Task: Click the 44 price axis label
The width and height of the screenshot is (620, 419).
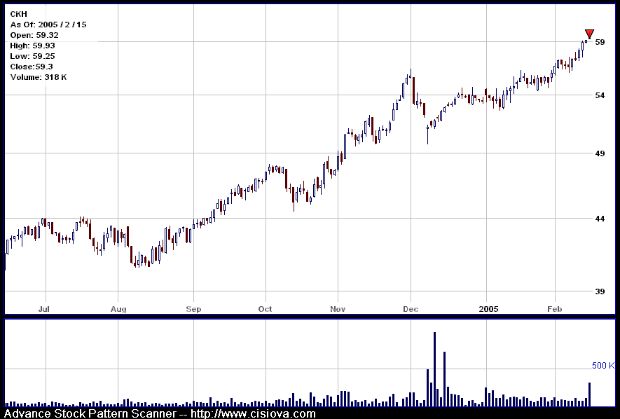Action: 600,219
